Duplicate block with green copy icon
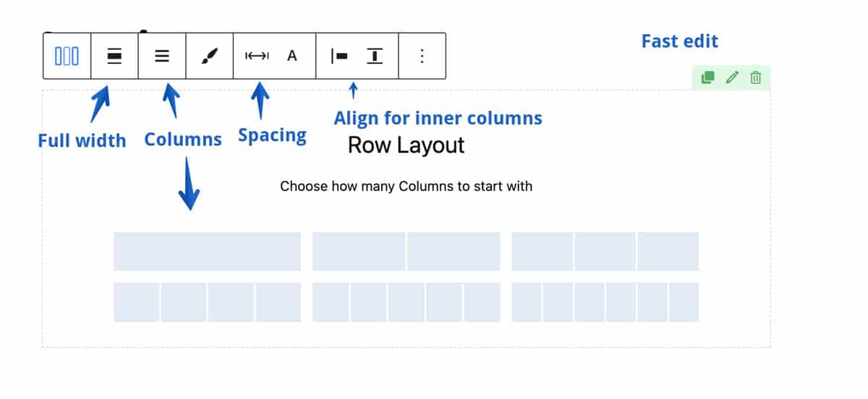The image size is (868, 399). [708, 77]
